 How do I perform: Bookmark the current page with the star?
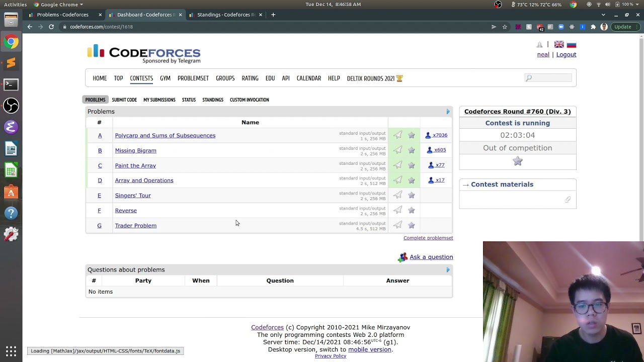(x=505, y=27)
